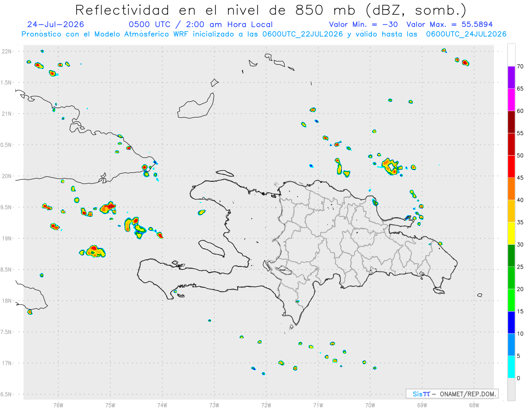Click the colorbar value label '15'

tap(520, 311)
